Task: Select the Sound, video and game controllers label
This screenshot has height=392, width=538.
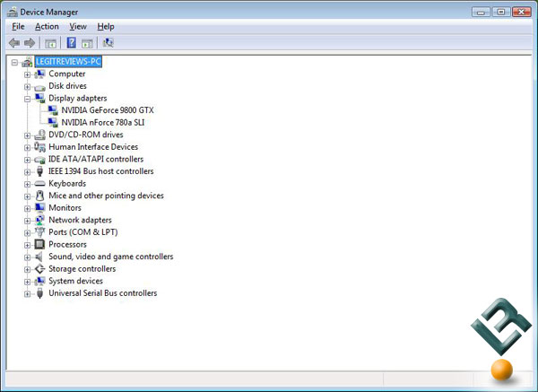Action: [x=111, y=257]
